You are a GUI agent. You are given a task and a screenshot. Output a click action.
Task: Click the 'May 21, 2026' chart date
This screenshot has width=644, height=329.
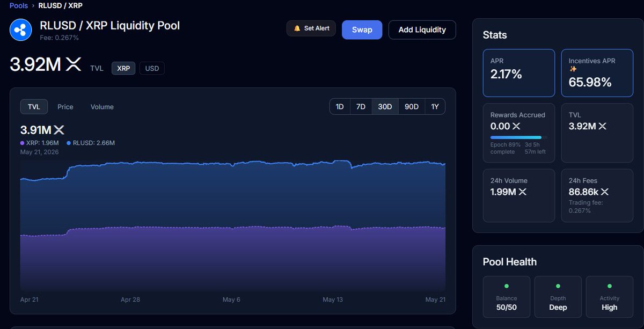(x=40, y=152)
